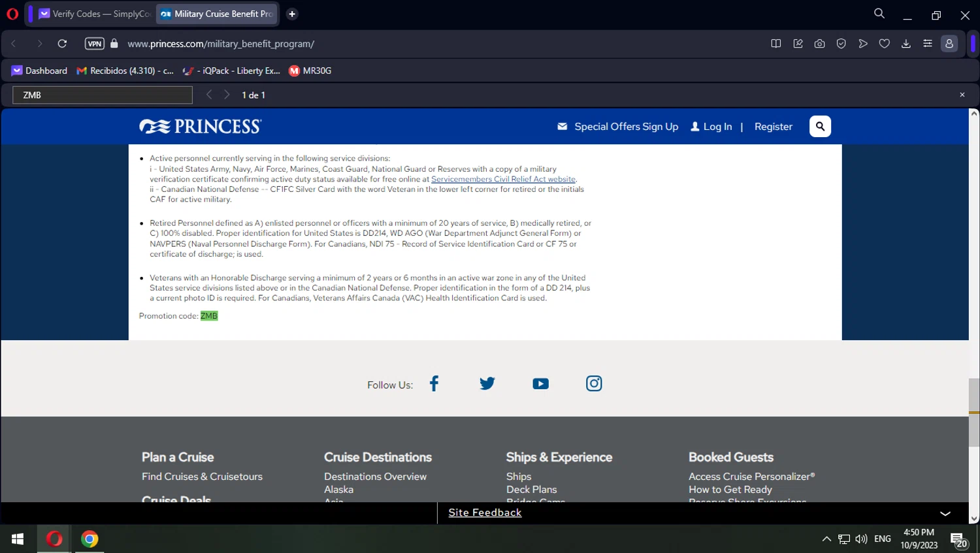Open the profile account icon

[949, 44]
